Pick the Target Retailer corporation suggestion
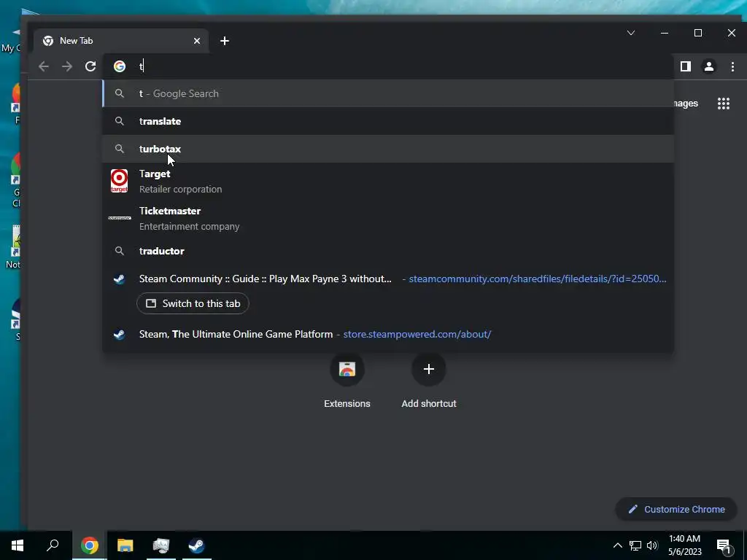747x560 pixels. [x=388, y=181]
